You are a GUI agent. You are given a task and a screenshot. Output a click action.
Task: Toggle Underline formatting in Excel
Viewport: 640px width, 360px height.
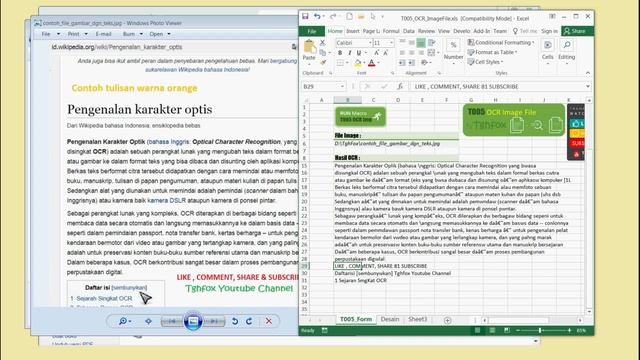click(359, 53)
